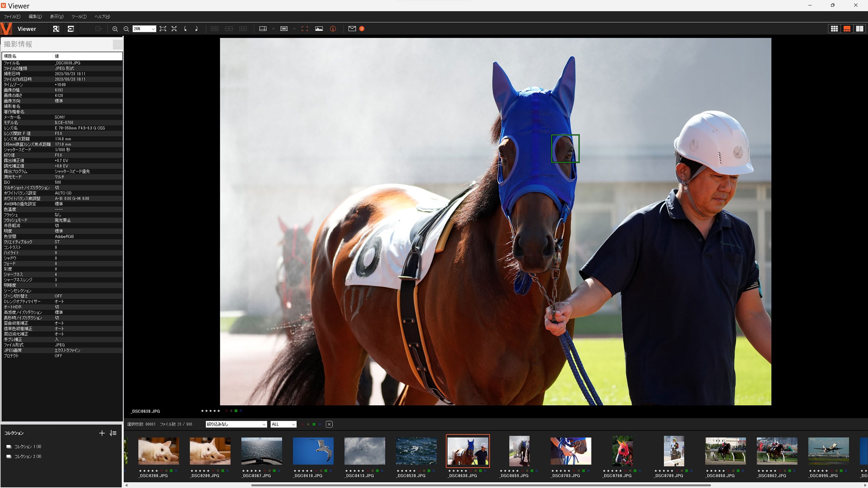Screen dimensions: 868x488
Task: Open the ファイル(F) menu
Action: [12, 16]
